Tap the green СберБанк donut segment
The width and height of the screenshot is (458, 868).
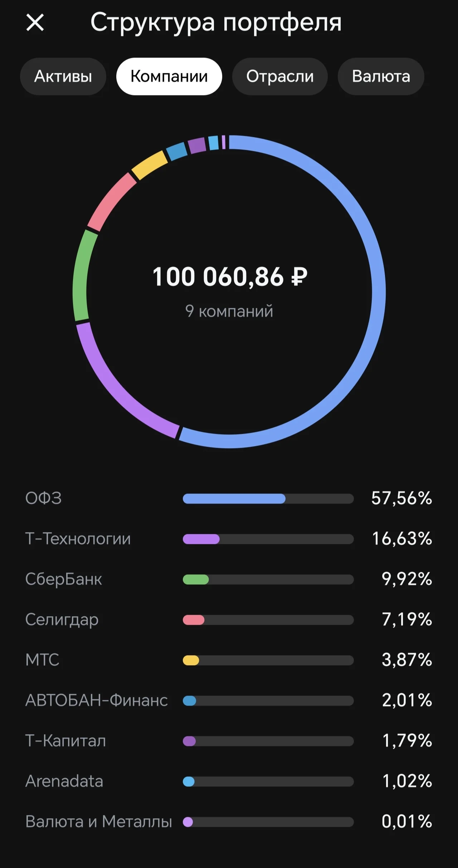[81, 275]
